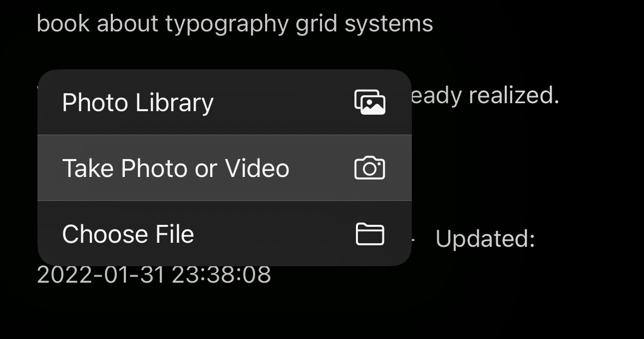Click empty space between Take Photo label and camera
The height and width of the screenshot is (339, 644).
tap(322, 168)
